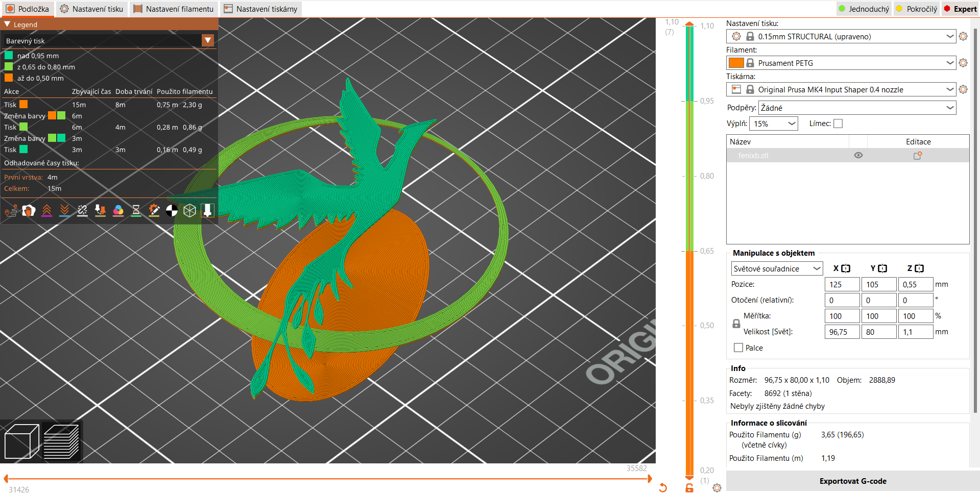Screen dimensions: 980x494
Task: Click the Y axis mirror icon
Action: (882, 268)
